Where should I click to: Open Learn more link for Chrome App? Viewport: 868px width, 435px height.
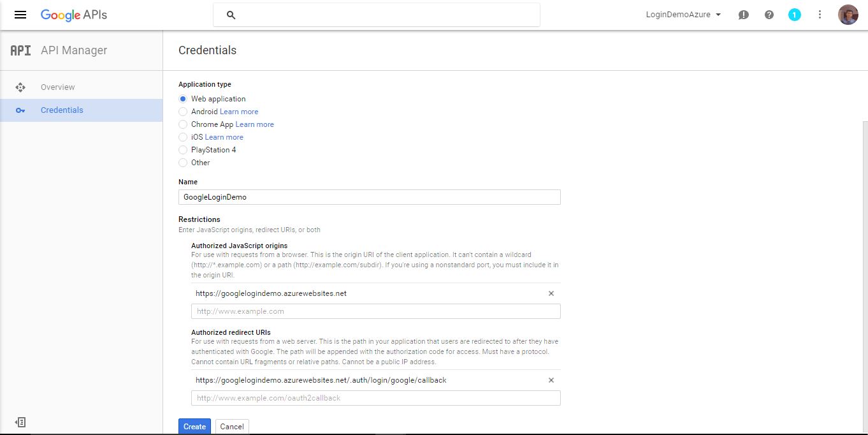point(255,124)
